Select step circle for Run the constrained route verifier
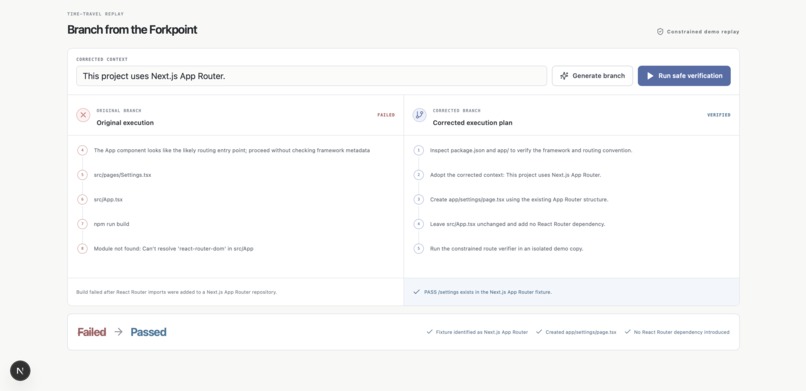 [418, 249]
